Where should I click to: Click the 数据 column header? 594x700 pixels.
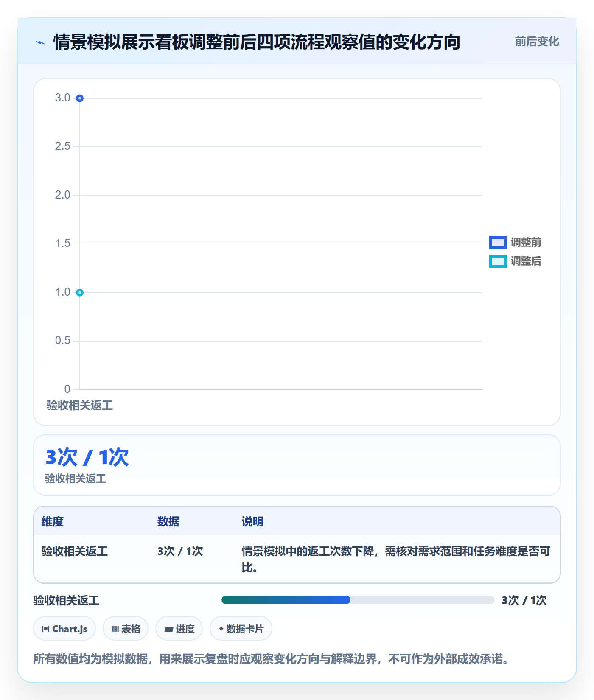pyautogui.click(x=168, y=521)
